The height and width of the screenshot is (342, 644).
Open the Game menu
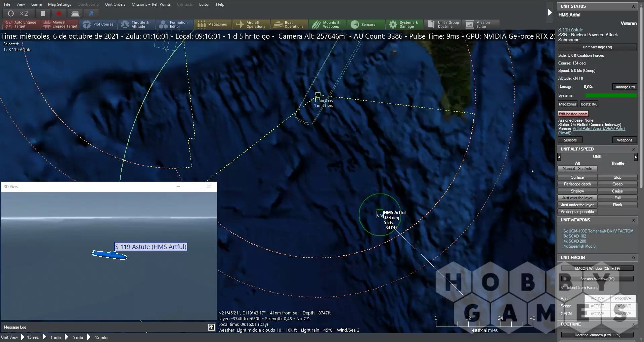36,4
